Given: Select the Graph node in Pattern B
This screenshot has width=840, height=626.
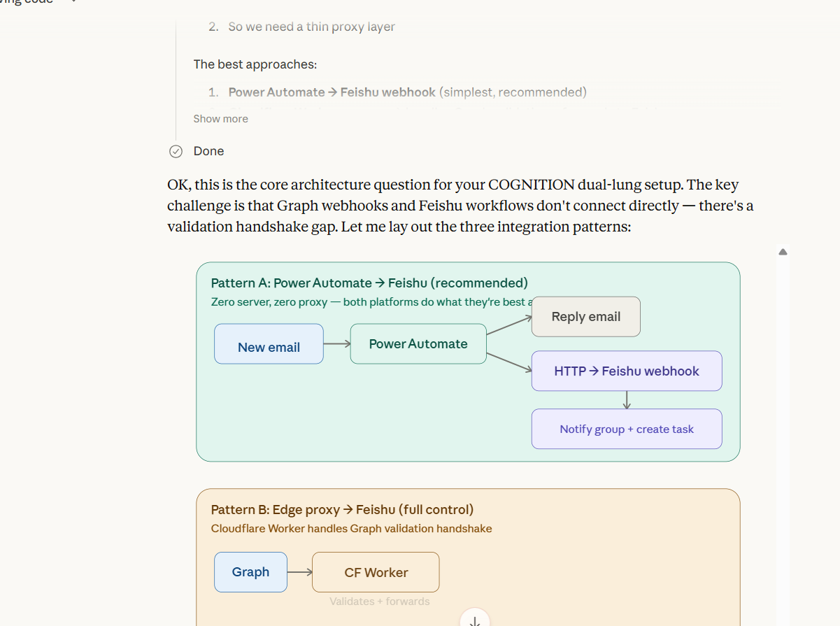Looking at the screenshot, I should click(x=250, y=572).
